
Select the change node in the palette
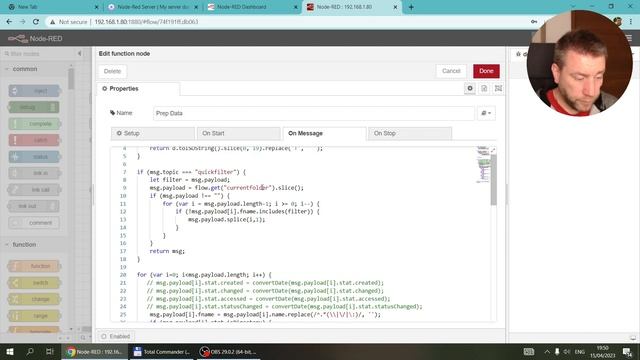[34, 299]
